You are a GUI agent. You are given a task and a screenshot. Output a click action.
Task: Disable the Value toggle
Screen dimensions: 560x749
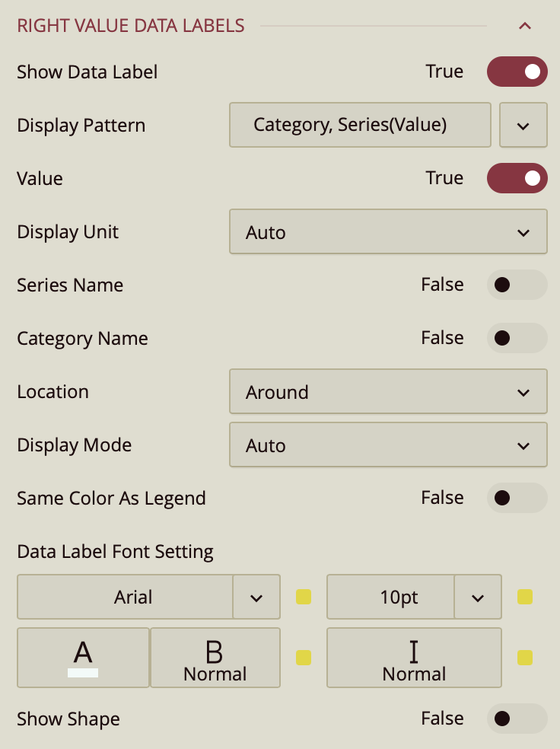517,178
